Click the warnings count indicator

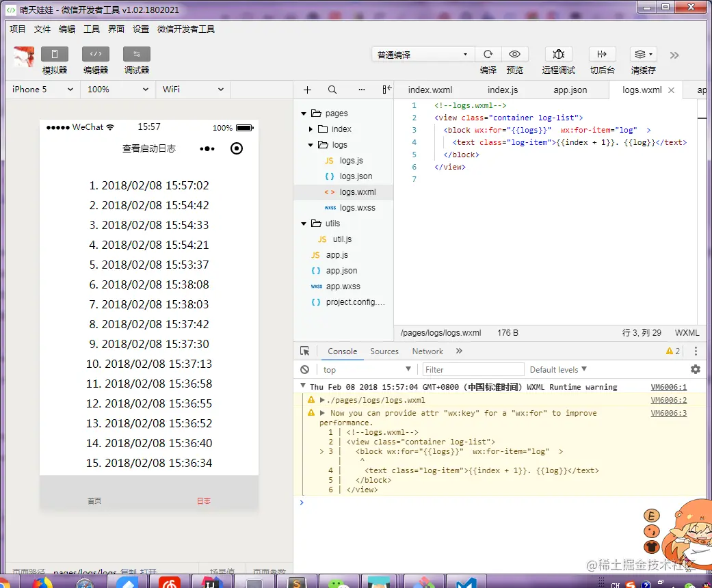tap(673, 351)
